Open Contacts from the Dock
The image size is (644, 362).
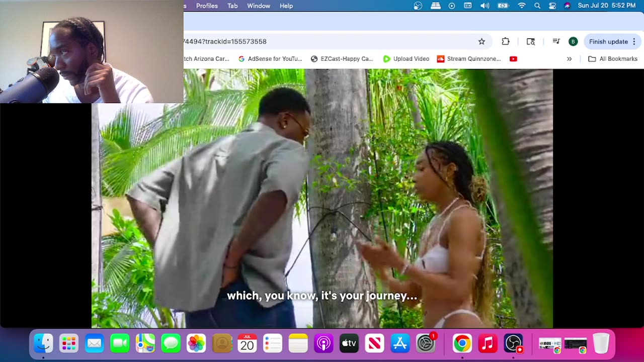(x=221, y=344)
